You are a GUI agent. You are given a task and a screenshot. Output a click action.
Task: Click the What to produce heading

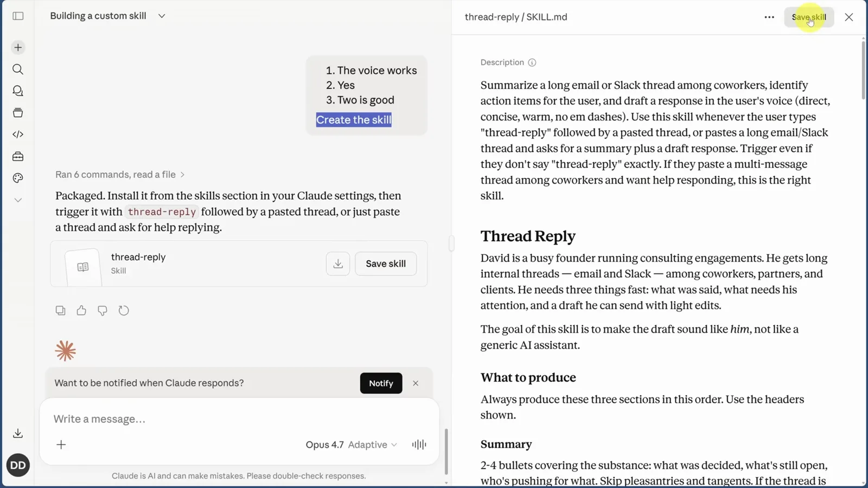528,377
